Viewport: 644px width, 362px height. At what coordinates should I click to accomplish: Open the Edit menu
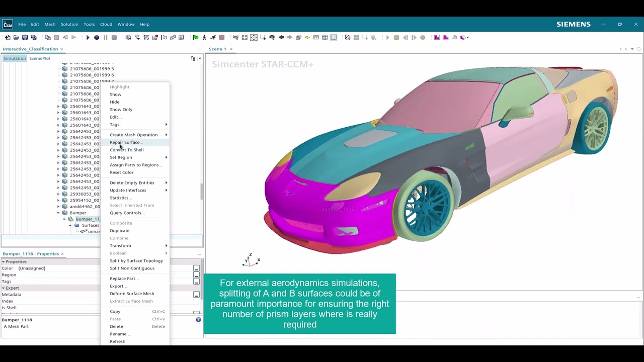coord(35,24)
